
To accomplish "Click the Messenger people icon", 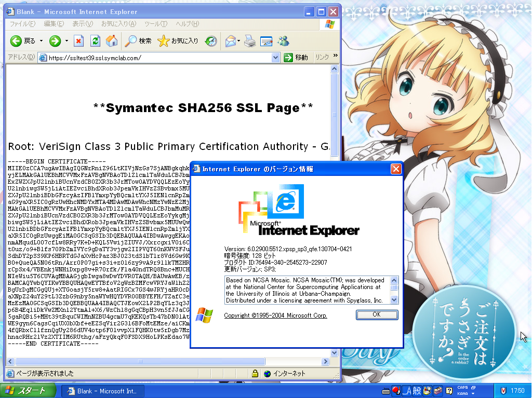I will tap(283, 41).
